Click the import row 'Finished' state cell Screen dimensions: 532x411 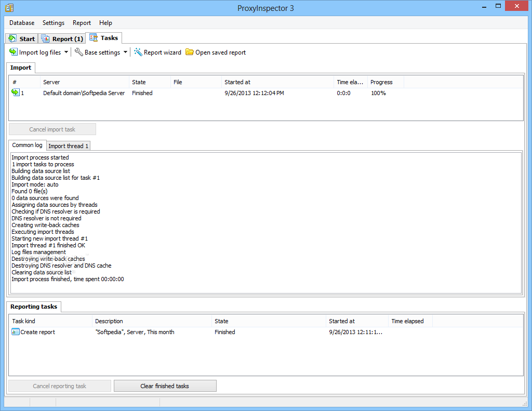click(x=142, y=93)
